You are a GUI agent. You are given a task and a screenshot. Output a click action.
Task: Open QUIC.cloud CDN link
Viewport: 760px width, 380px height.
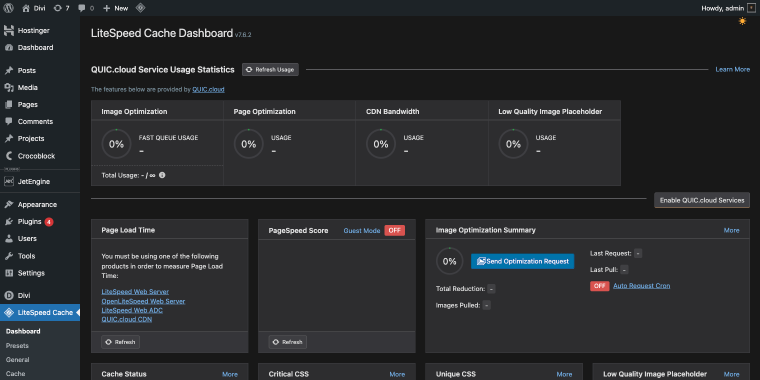click(127, 319)
